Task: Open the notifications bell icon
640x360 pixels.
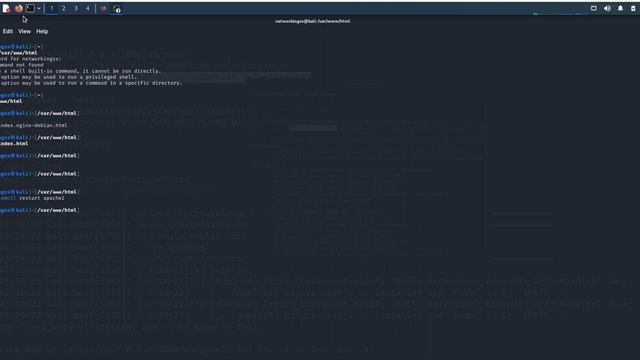Action: point(620,8)
